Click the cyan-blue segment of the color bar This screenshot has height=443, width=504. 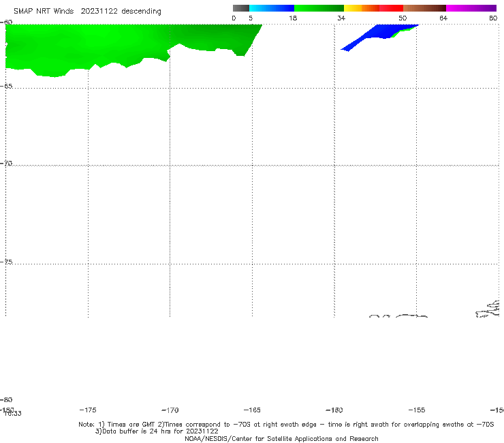click(272, 8)
